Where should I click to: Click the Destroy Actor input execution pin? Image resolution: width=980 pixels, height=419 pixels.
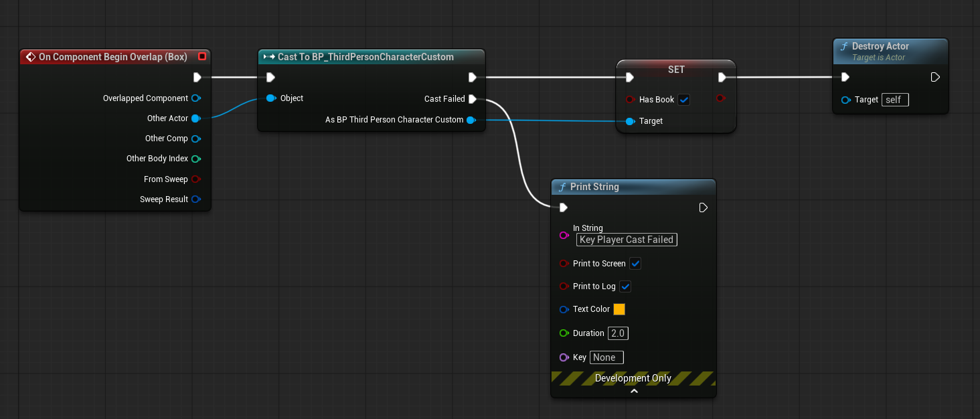pos(845,78)
